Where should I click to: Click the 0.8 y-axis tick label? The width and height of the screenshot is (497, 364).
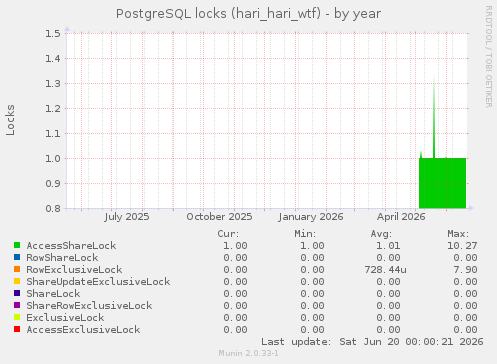click(x=53, y=208)
